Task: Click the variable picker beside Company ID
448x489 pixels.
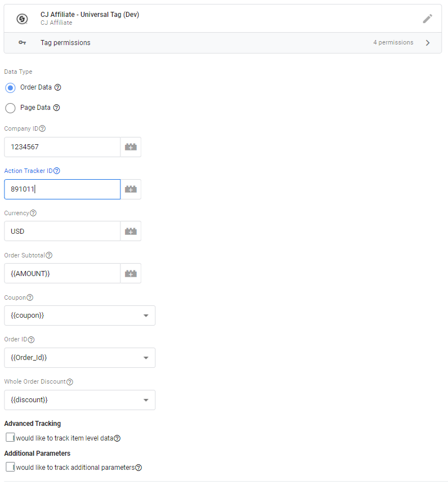Action: pos(131,146)
